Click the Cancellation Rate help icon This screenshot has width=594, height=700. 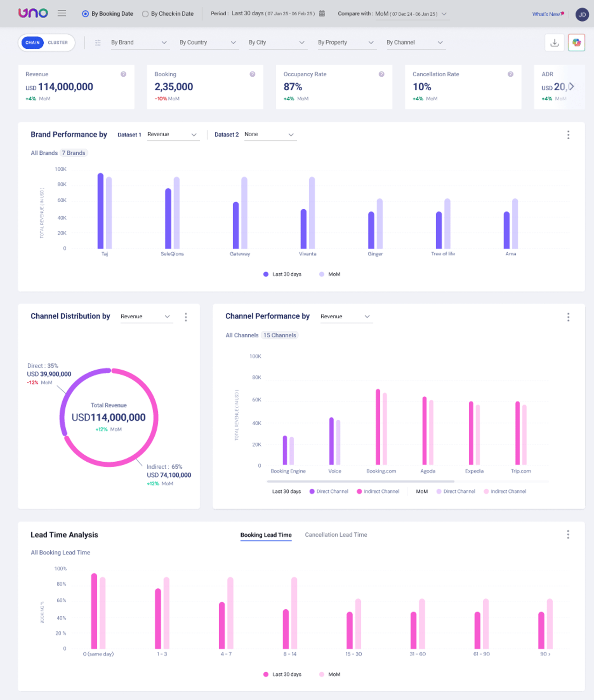point(510,74)
